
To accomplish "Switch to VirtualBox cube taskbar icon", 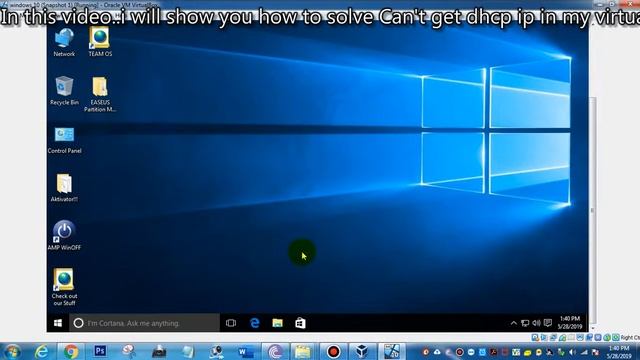I will tap(362, 351).
